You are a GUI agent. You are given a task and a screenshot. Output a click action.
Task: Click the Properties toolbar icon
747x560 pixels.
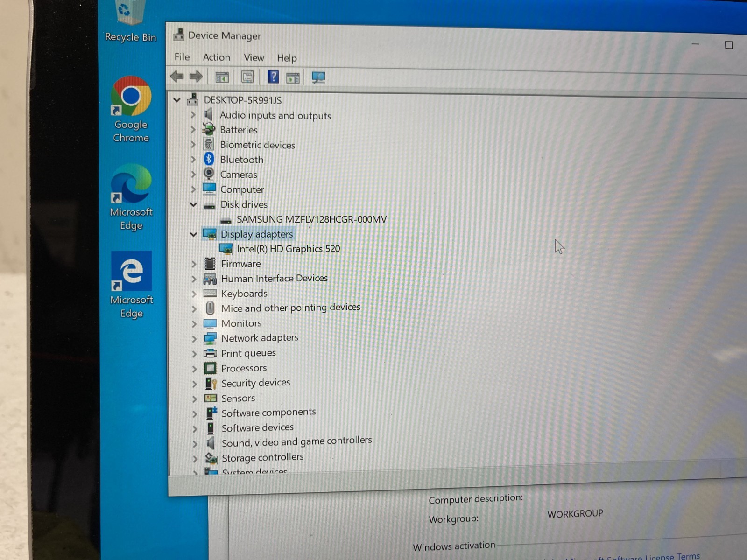click(247, 77)
